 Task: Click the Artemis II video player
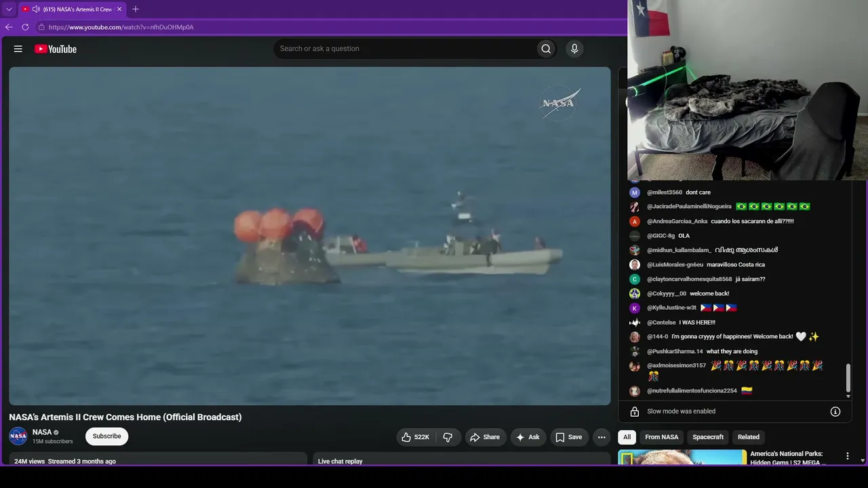coord(310,236)
